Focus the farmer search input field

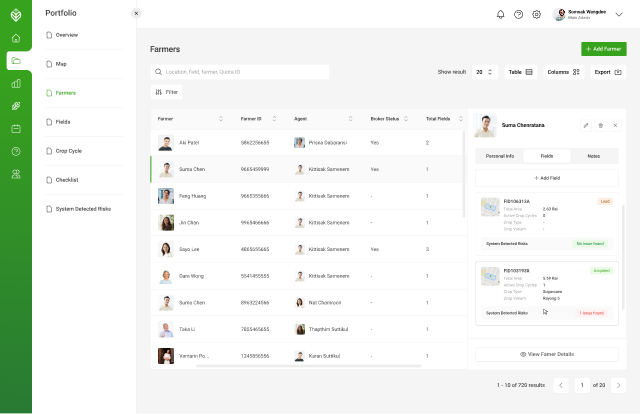[240, 72]
